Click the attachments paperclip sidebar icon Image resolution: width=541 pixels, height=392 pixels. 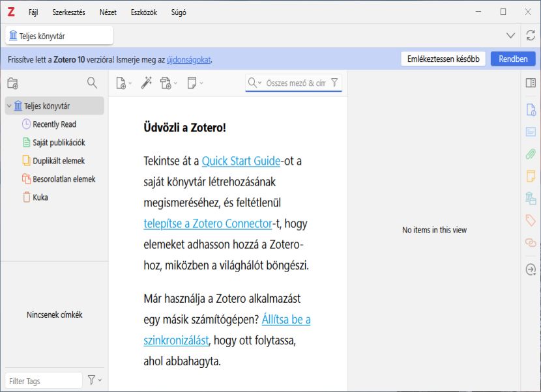tap(531, 154)
